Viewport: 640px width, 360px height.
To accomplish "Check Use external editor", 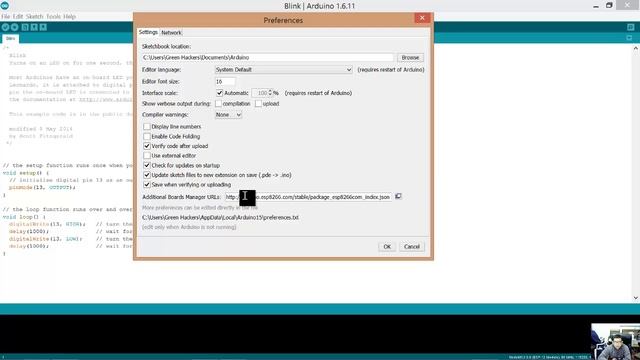I will pos(147,156).
